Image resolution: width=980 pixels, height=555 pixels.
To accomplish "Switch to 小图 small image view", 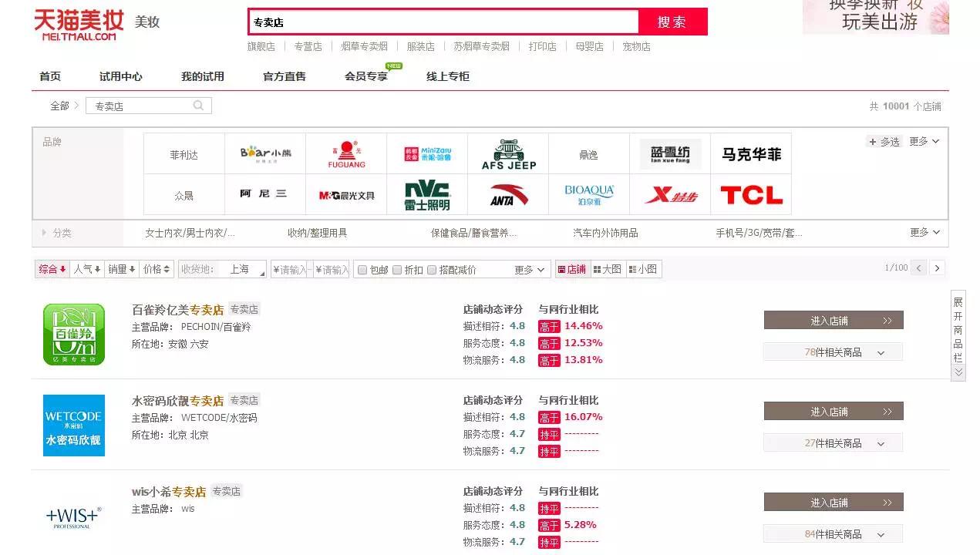I will click(x=643, y=268).
